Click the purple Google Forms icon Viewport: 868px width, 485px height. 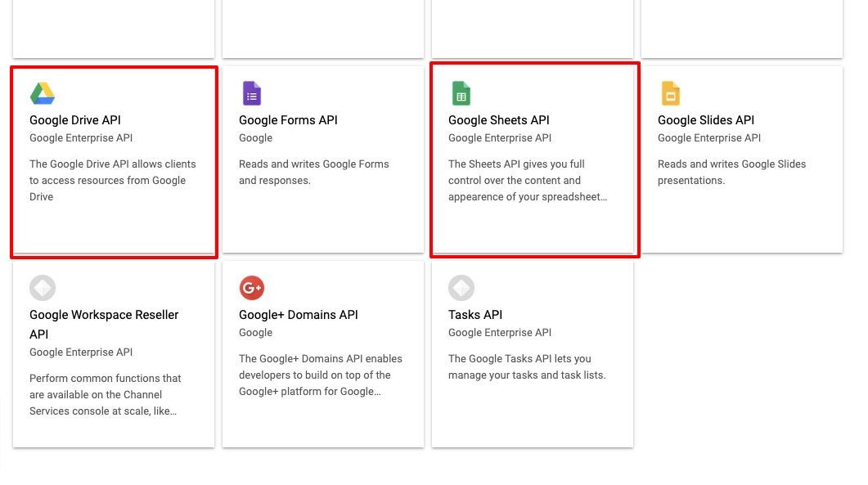pyautogui.click(x=252, y=93)
